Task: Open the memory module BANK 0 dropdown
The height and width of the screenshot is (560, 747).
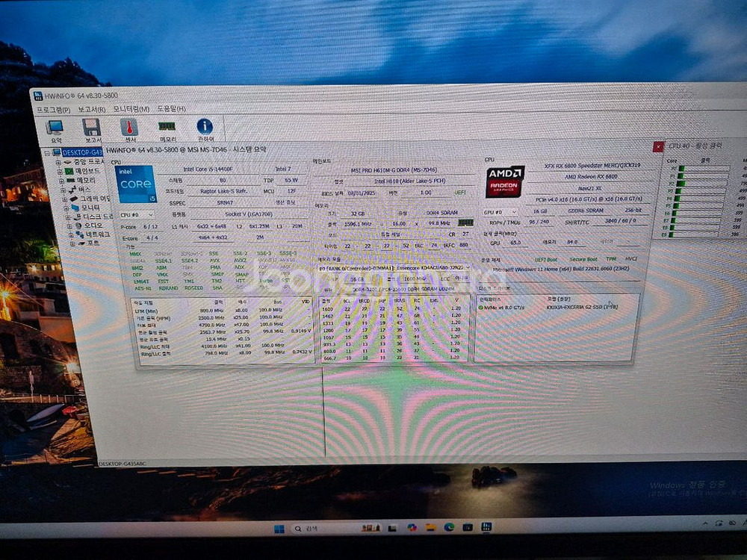Action: coord(395,267)
